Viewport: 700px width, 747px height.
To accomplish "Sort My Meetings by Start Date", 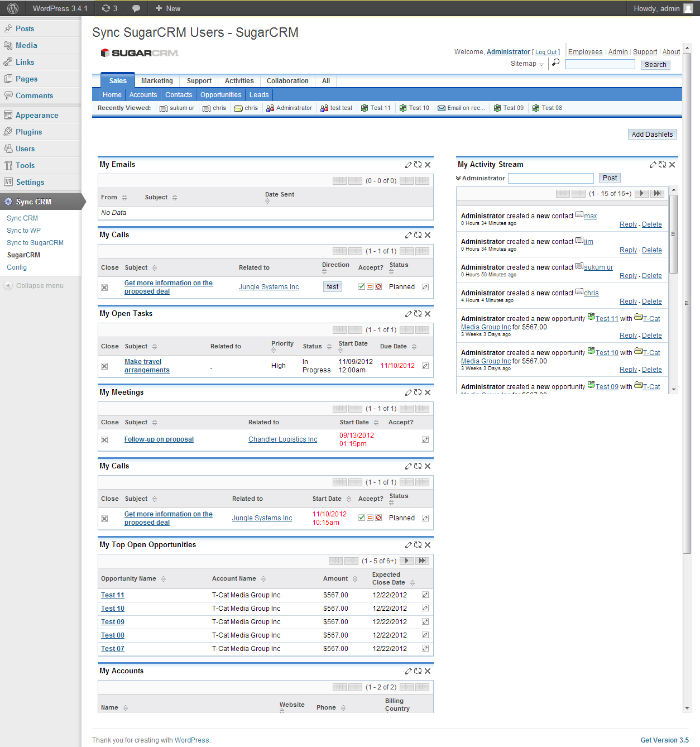I will [x=376, y=423].
